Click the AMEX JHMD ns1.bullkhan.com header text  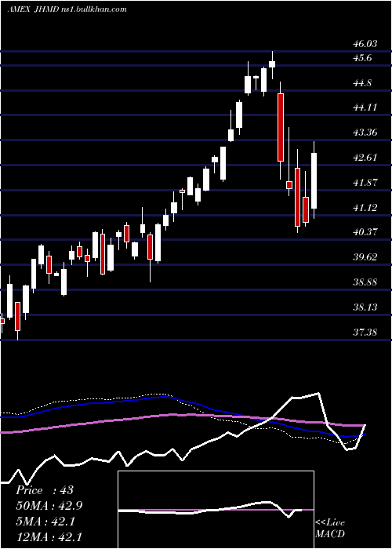(x=67, y=9)
